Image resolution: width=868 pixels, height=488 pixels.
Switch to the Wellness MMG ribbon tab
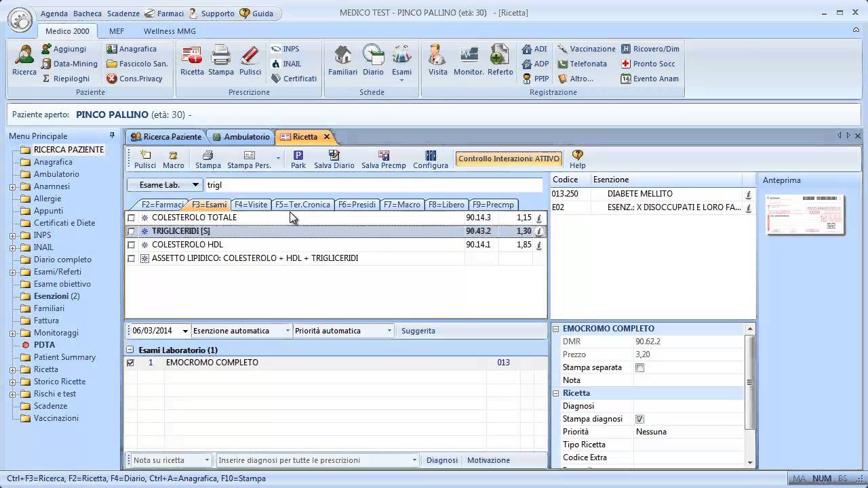[170, 31]
